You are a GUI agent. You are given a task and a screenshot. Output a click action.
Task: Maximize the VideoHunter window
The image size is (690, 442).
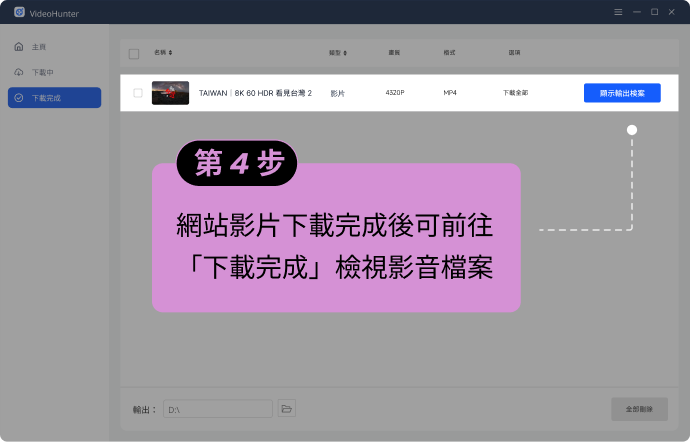point(654,12)
